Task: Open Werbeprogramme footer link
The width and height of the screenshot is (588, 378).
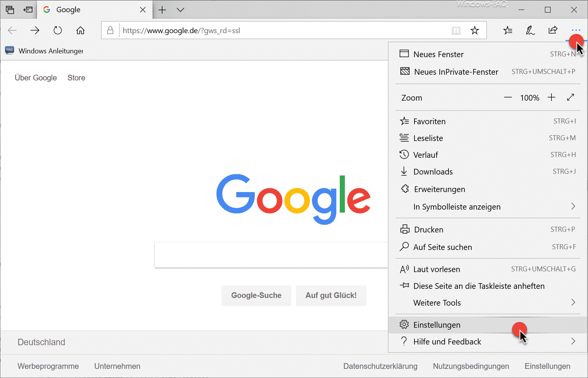Action: pos(48,366)
